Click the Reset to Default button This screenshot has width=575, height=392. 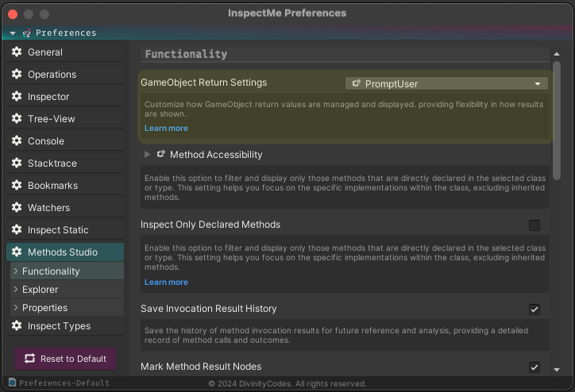(65, 359)
